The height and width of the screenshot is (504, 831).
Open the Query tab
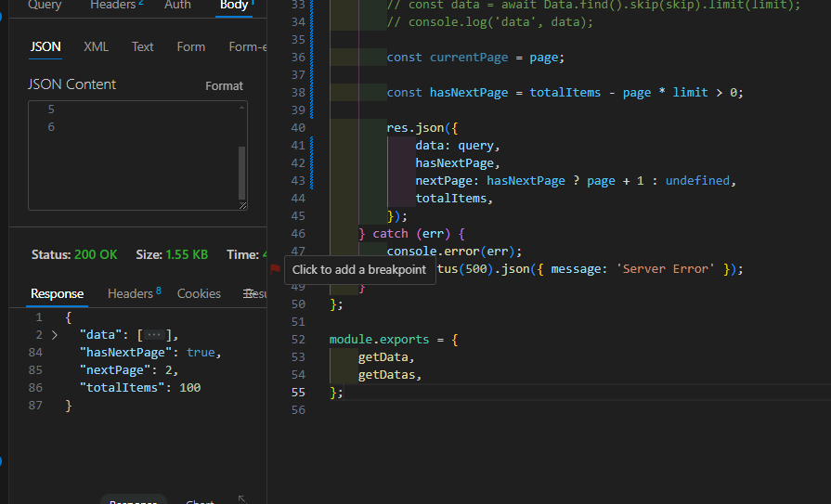point(45,5)
